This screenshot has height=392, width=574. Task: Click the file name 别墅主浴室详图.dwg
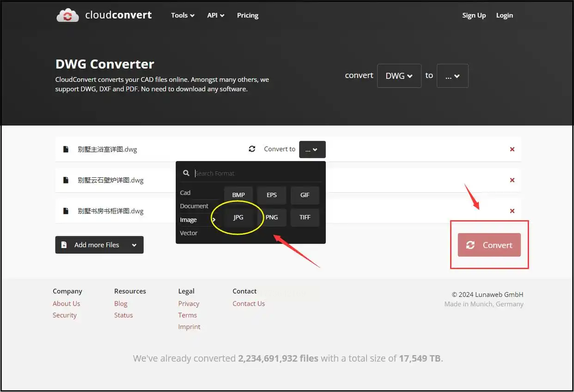tap(107, 149)
